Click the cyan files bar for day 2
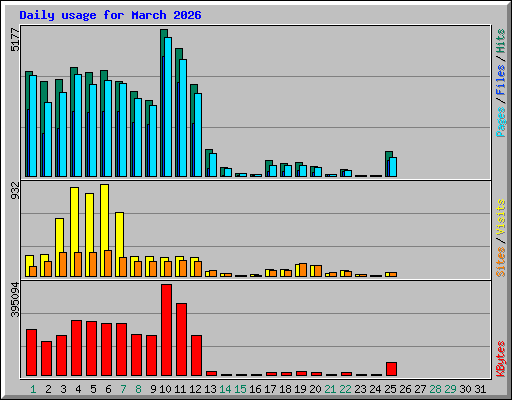This screenshot has width=512, height=400. [48, 139]
